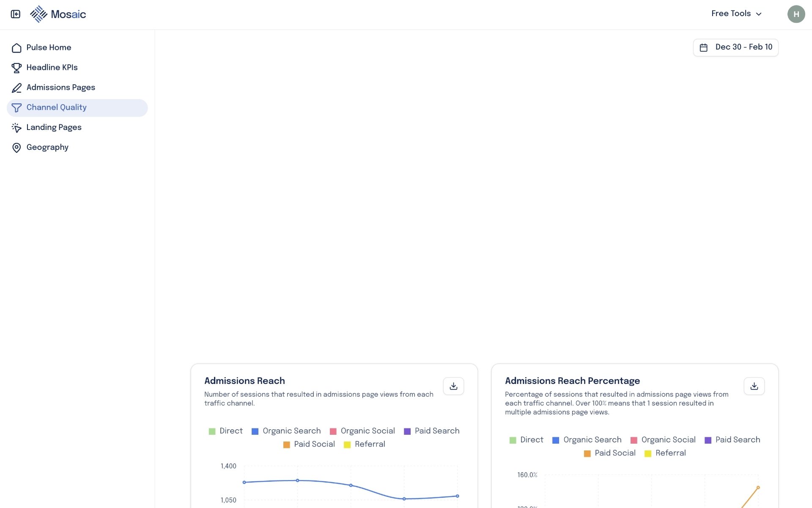Download the Admissions Reach Percentage chart
Viewport: 812px width, 508px height.
(x=754, y=386)
